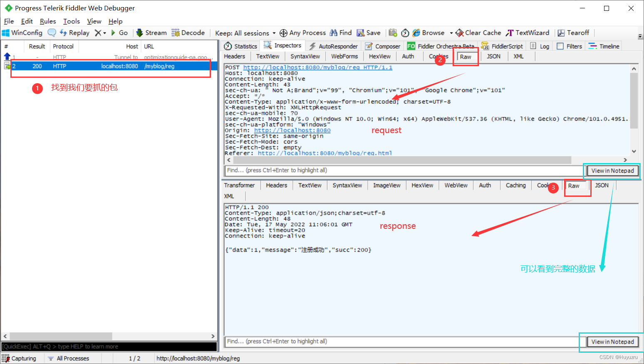Switch to the Composer tab
This screenshot has width=644, height=364.
[x=382, y=46]
